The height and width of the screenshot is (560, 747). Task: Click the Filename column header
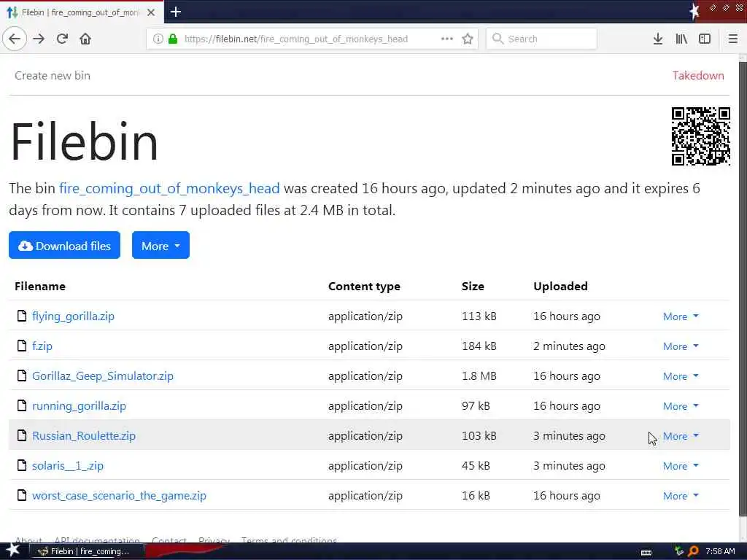(40, 286)
